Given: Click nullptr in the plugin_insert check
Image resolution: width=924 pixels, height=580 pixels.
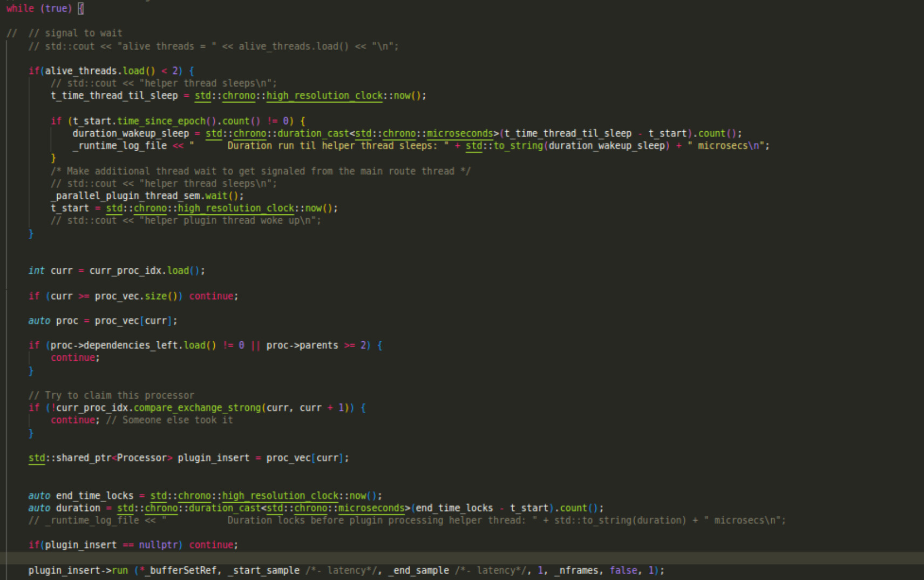Looking at the screenshot, I should 158,545.
